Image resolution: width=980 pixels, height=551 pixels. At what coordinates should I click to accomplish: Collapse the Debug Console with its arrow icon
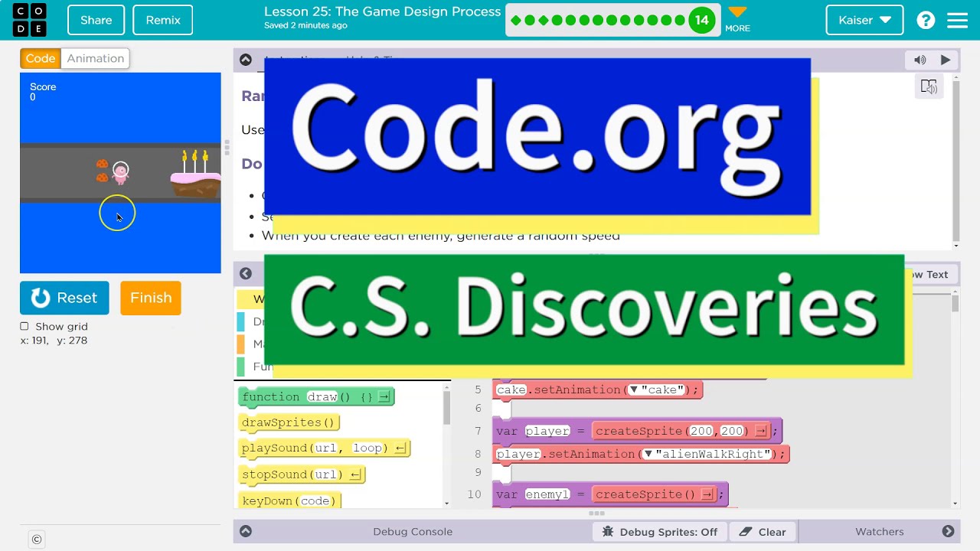tap(246, 531)
